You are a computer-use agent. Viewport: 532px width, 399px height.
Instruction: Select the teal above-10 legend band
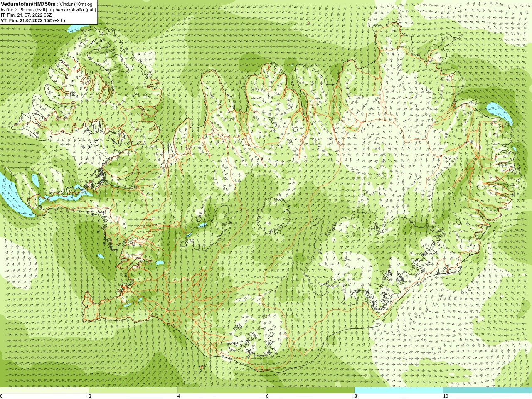pyautogui.click(x=488, y=390)
